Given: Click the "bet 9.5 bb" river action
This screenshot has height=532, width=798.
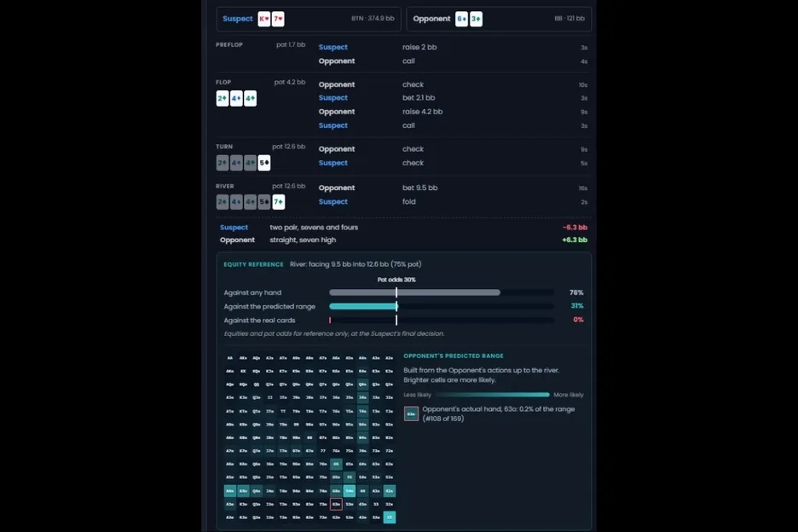Looking at the screenshot, I should point(419,188).
